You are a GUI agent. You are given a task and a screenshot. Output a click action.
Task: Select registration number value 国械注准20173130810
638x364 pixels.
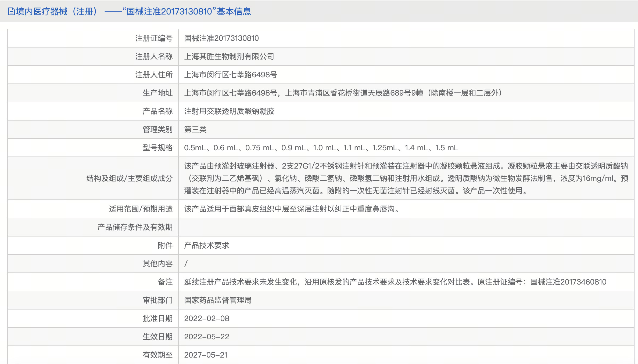(221, 38)
